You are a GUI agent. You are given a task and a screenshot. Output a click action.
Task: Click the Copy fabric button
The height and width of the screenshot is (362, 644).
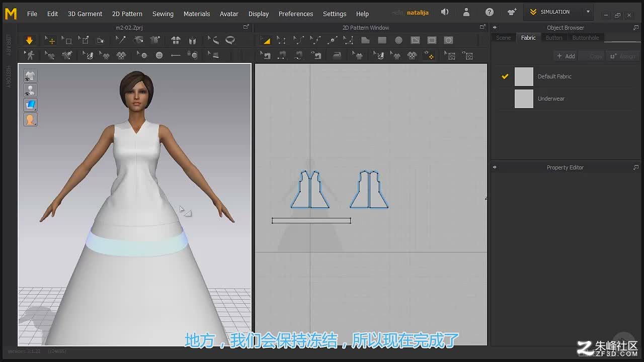pyautogui.click(x=592, y=56)
